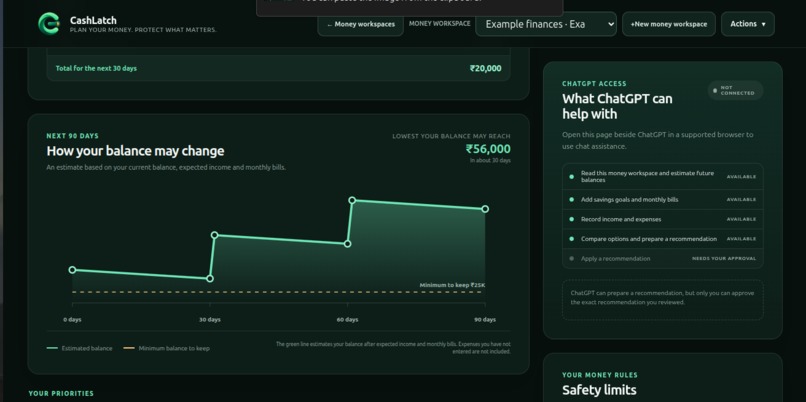806x402 pixels.
Task: Select 'Record income and expenses' row
Action: point(663,219)
